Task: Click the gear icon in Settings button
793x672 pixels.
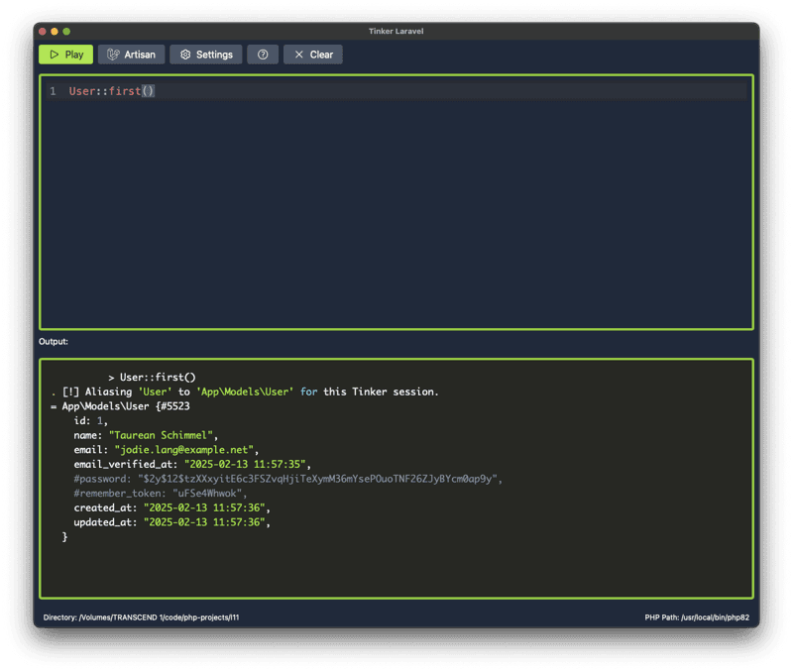Action: [184, 55]
